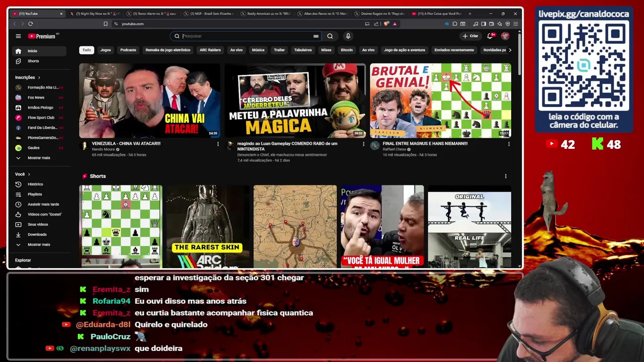Expand Mostrar mais under Inscrições
Viewport: 644px width, 362px height.
point(39,158)
